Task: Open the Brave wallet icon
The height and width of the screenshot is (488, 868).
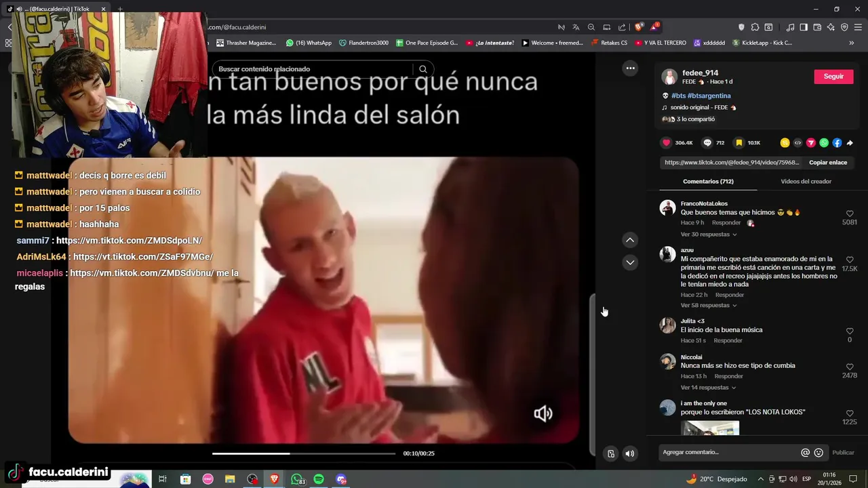Action: tap(817, 27)
